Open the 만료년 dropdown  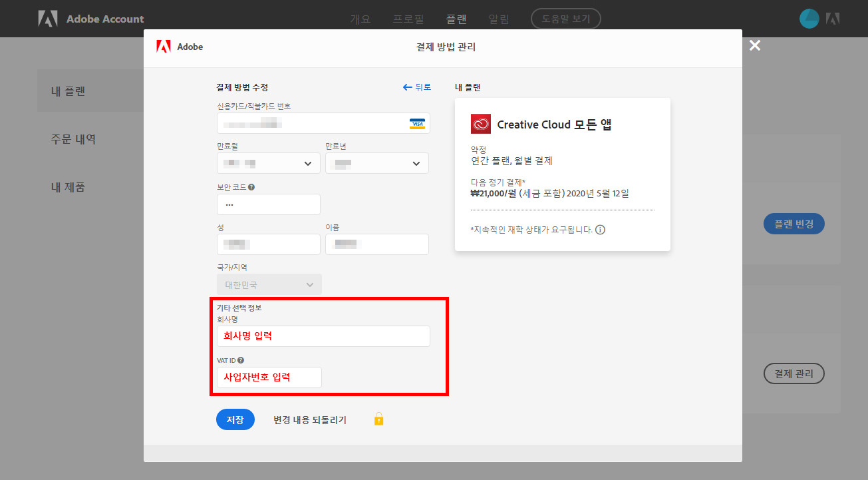[x=377, y=163]
